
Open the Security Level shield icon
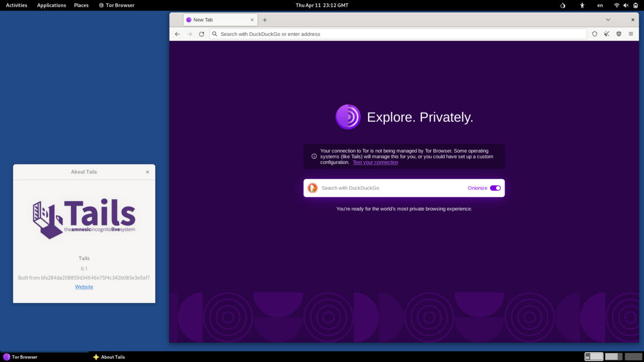point(619,34)
